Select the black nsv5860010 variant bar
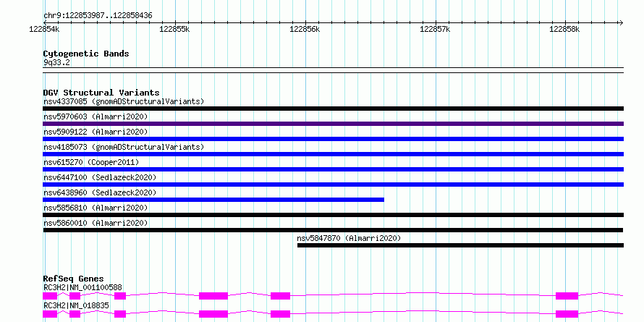The width and height of the screenshot is (644, 322). click(333, 230)
